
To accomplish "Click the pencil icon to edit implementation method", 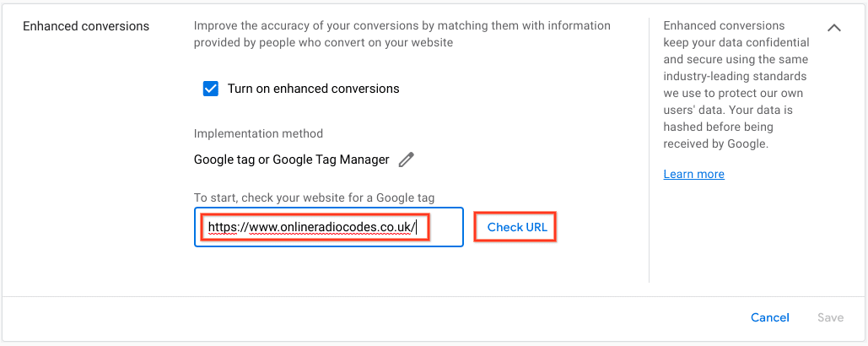I will point(407,160).
